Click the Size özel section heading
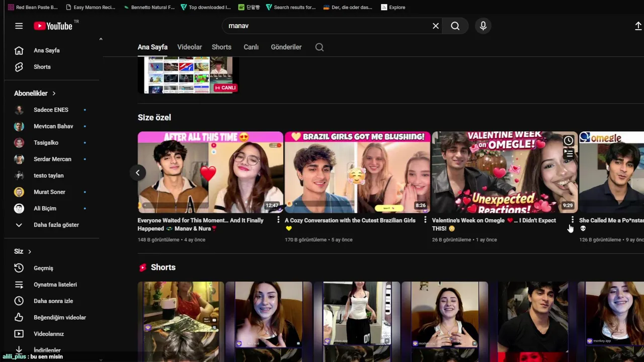The image size is (644, 362). coord(154,117)
